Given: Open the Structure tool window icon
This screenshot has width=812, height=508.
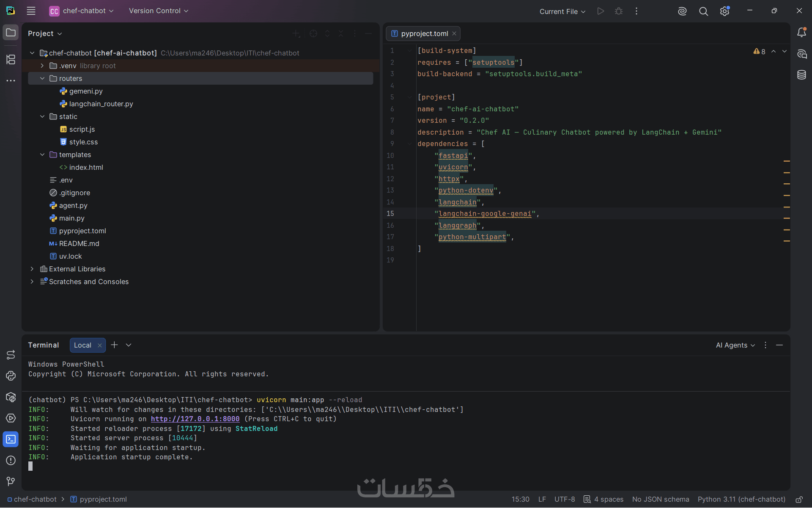Looking at the screenshot, I should click(x=11, y=59).
